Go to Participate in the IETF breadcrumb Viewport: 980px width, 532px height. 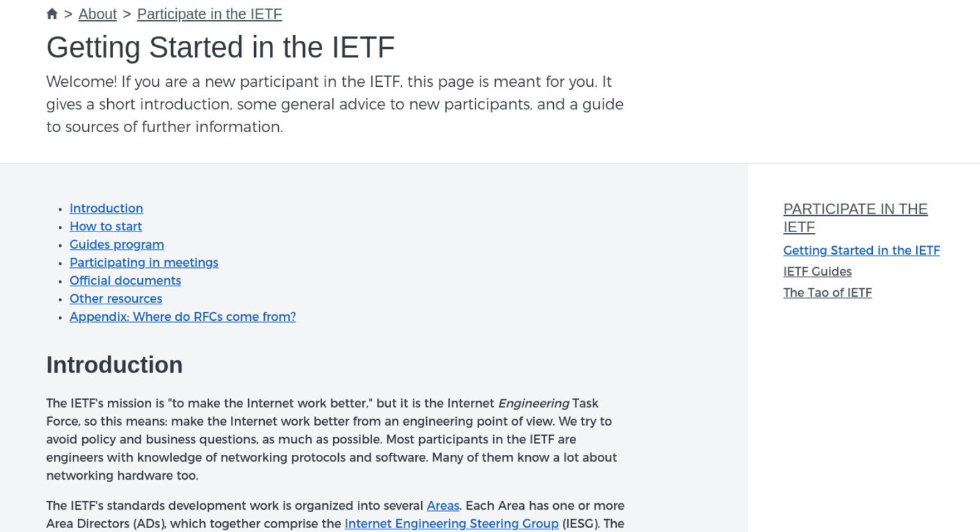[x=209, y=14]
